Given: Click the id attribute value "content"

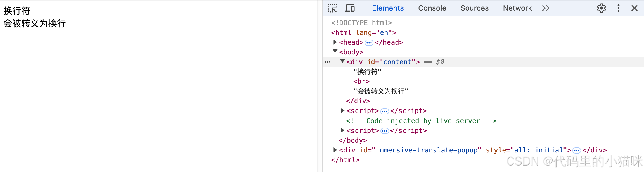Looking at the screenshot, I should 397,62.
